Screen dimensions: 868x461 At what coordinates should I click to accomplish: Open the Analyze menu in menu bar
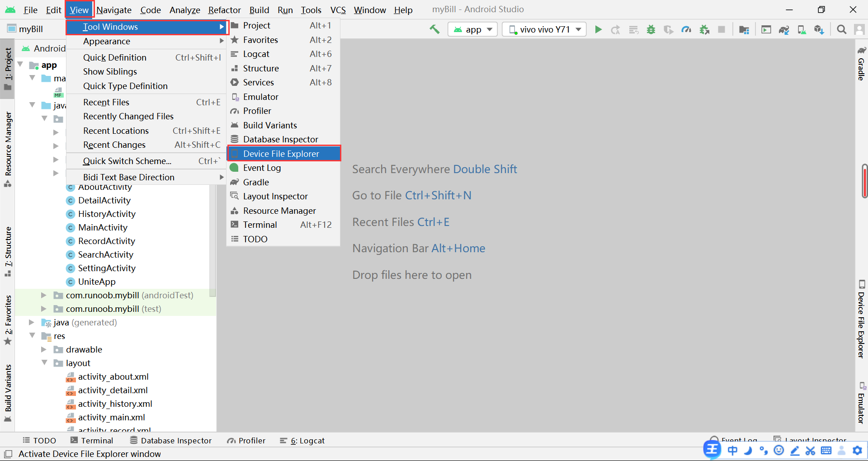pos(184,10)
